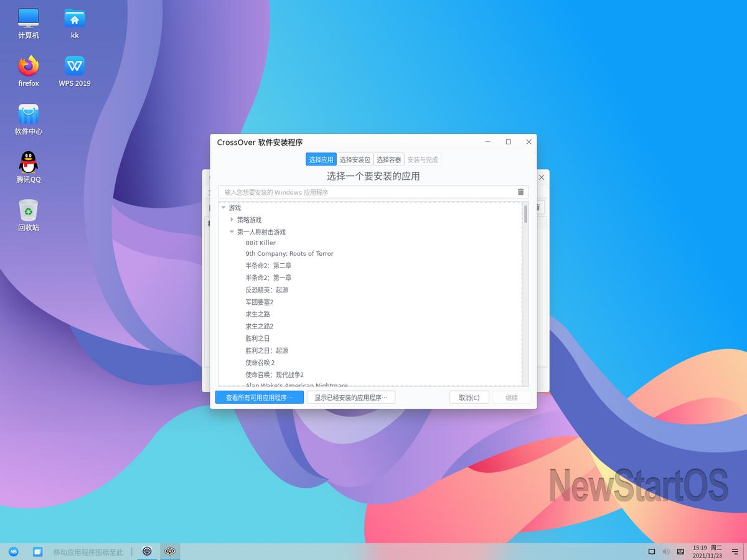
Task: Launch WPS 2019 from the desktop
Action: pos(75,72)
